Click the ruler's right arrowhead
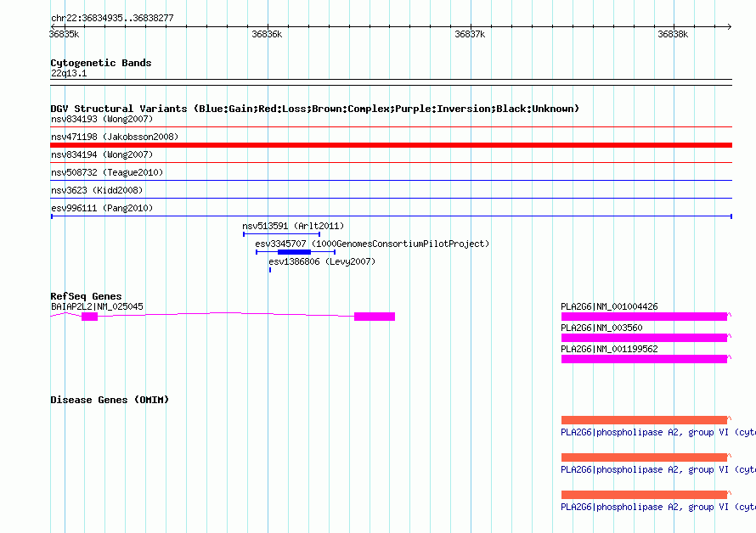Viewport: 756px width, 533px height. coord(730,26)
